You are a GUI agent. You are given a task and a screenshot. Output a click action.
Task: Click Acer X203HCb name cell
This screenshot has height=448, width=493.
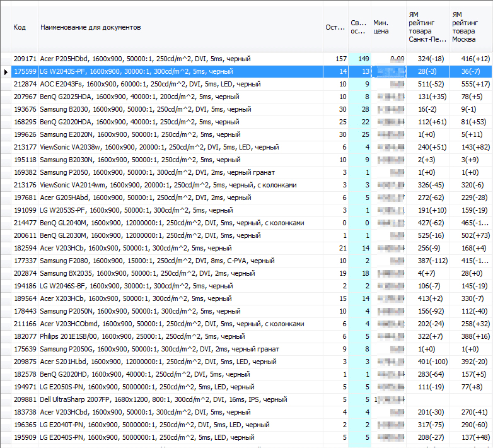(180, 298)
